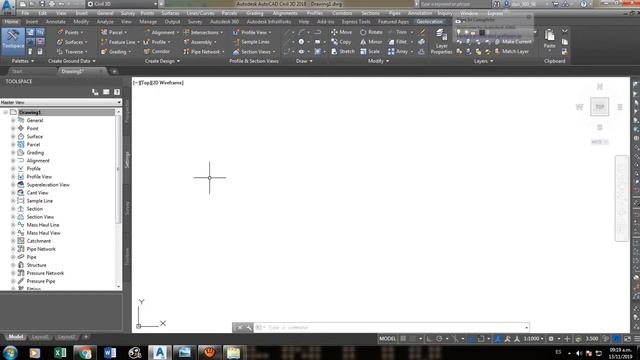
Task: Select the Scale tool
Action: 369,52
